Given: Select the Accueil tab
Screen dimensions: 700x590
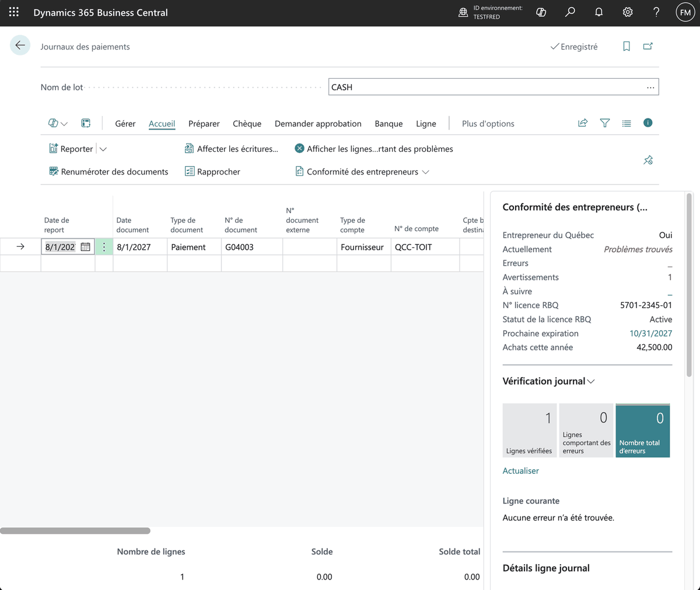Looking at the screenshot, I should [162, 124].
